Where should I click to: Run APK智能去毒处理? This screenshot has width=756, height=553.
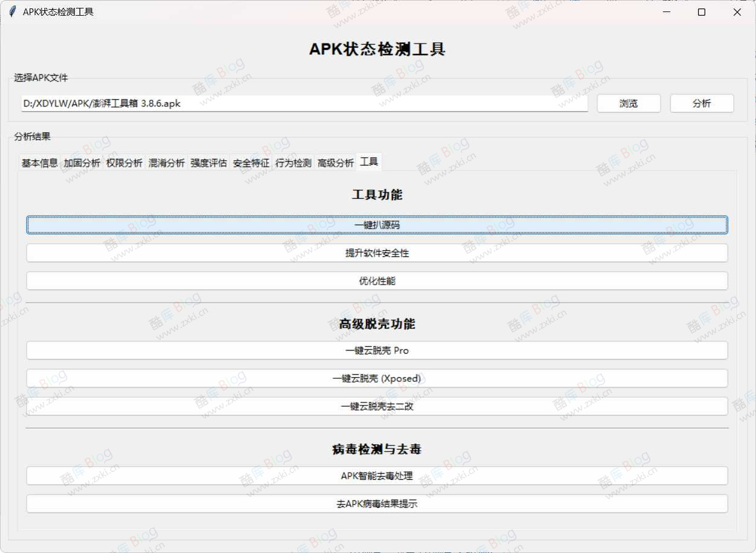[377, 476]
